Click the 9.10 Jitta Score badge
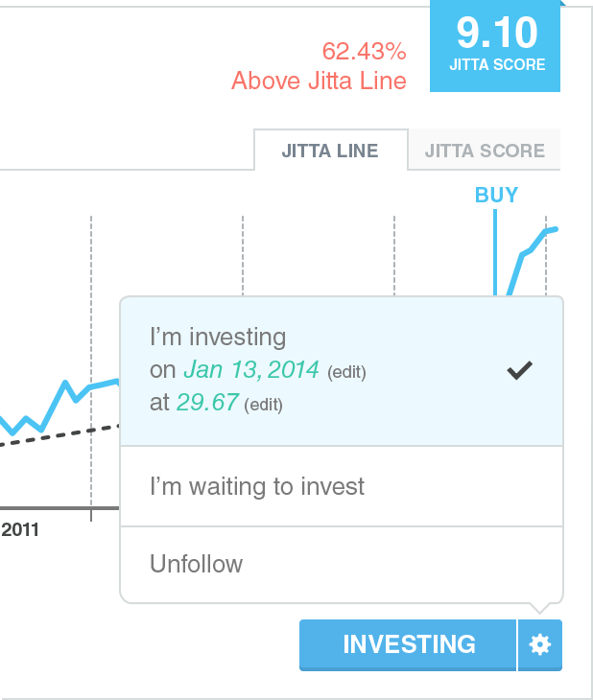Image resolution: width=593 pixels, height=700 pixels. pyautogui.click(x=495, y=45)
